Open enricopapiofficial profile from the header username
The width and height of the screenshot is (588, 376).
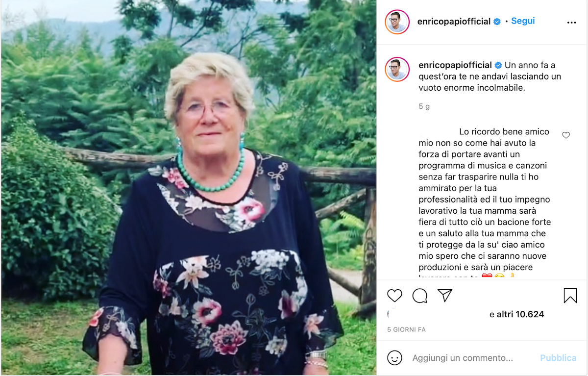point(454,22)
